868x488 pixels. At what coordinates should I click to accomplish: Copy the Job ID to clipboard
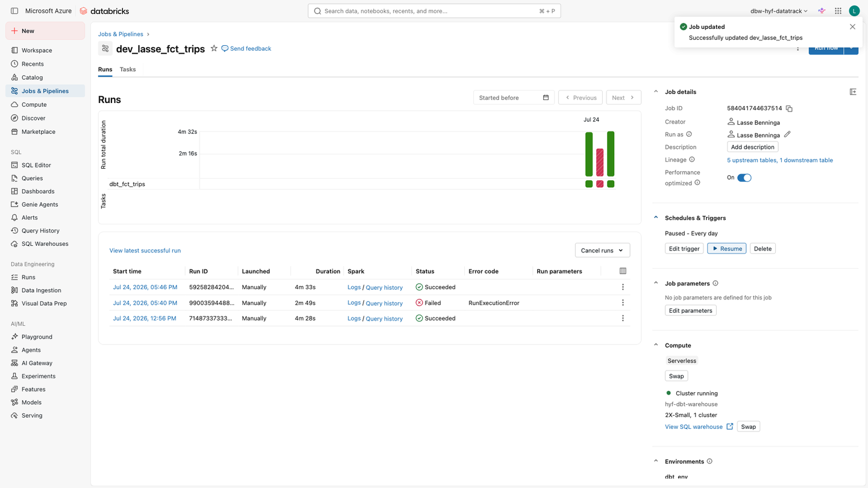point(789,108)
